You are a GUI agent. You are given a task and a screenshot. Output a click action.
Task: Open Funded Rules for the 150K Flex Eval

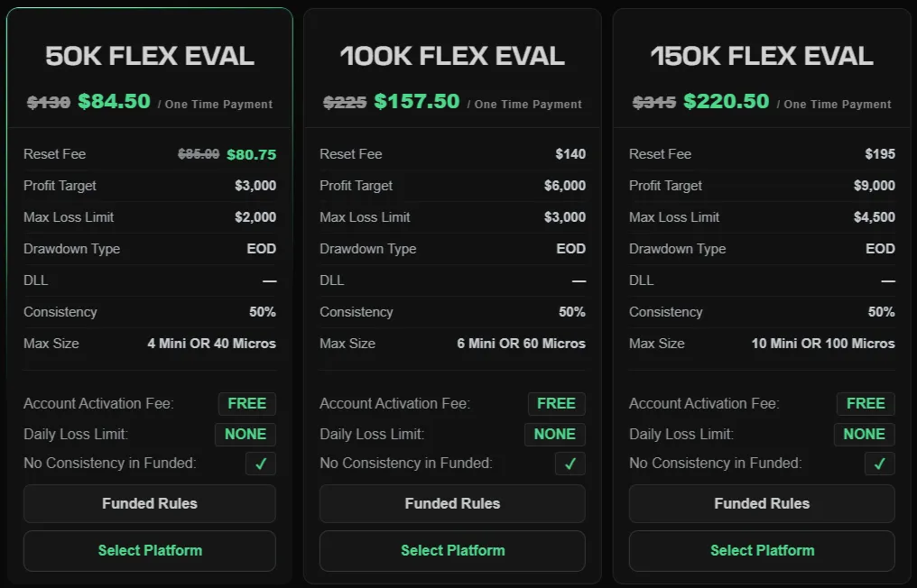[762, 503]
